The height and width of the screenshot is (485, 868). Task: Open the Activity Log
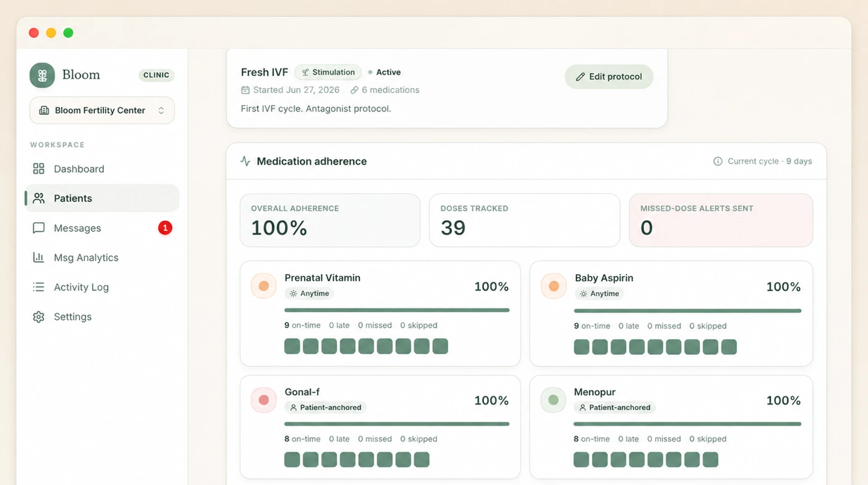(x=102, y=287)
